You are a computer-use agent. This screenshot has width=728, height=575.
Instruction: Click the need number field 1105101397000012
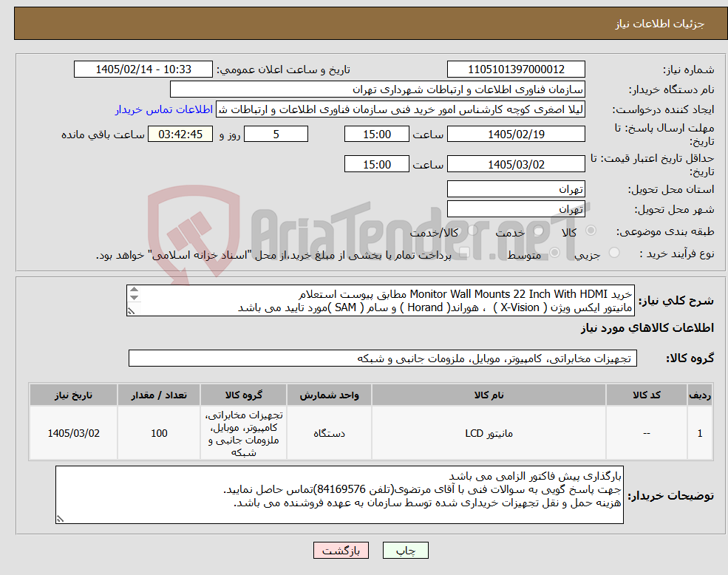tap(516, 69)
